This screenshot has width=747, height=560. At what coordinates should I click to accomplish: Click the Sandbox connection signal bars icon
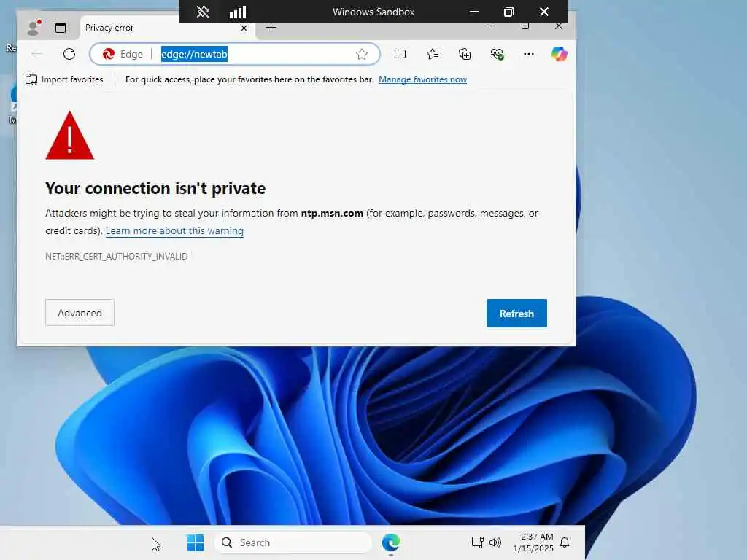click(237, 12)
